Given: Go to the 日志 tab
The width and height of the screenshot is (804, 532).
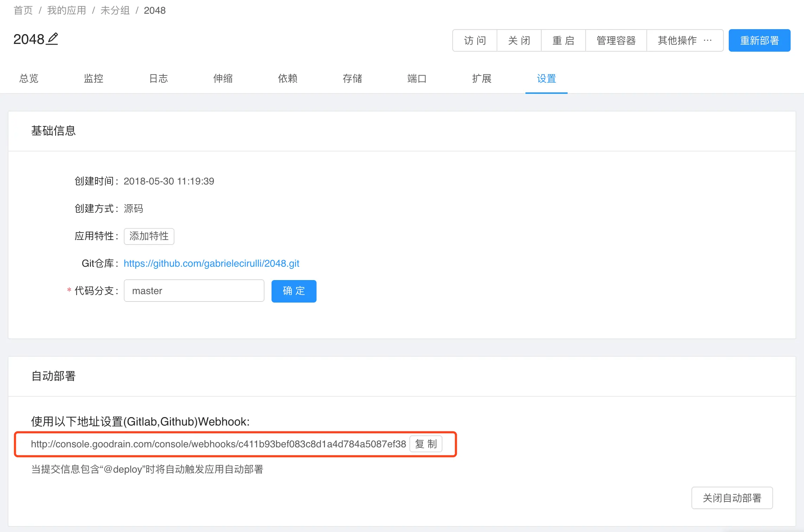Looking at the screenshot, I should (x=158, y=78).
